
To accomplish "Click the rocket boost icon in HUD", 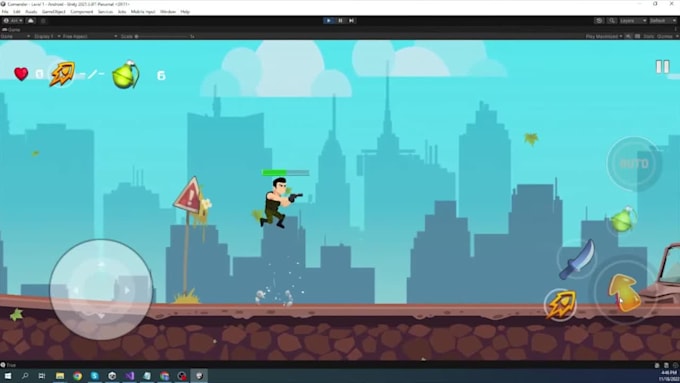I will pyautogui.click(x=62, y=74).
